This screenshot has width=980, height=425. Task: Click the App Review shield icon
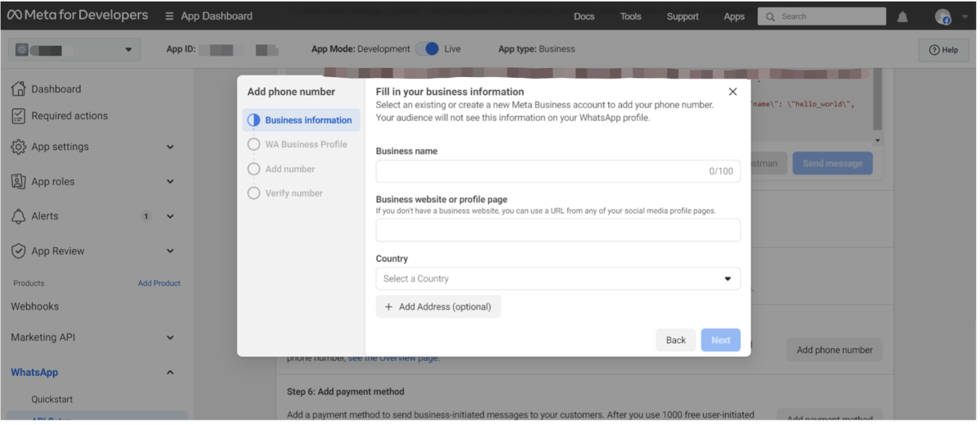pyautogui.click(x=19, y=251)
